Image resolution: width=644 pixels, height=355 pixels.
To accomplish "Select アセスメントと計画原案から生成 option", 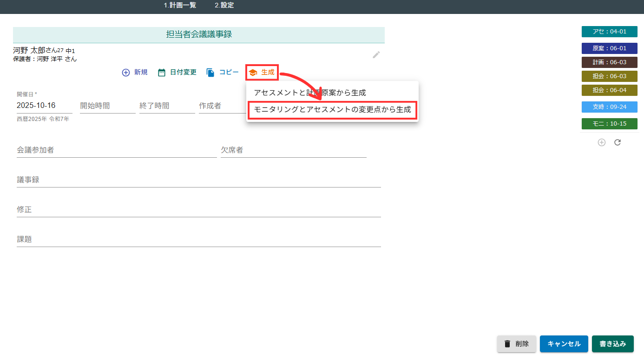I will point(310,93).
